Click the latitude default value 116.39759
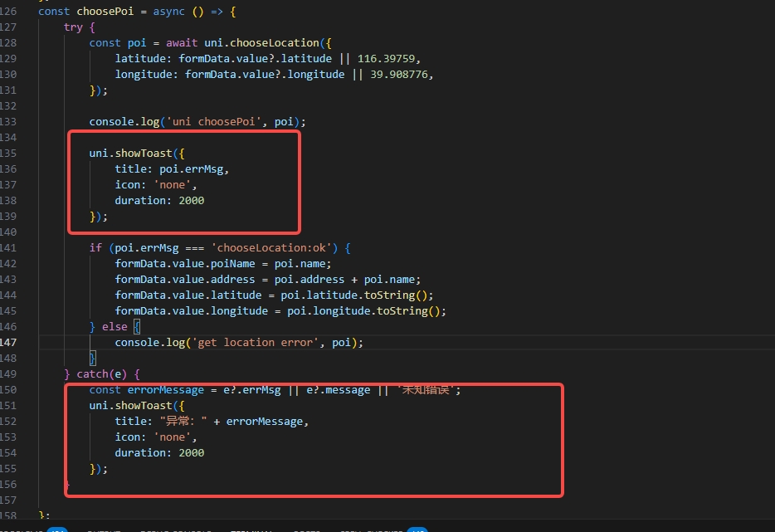Image resolution: width=775 pixels, height=532 pixels. (x=389, y=58)
